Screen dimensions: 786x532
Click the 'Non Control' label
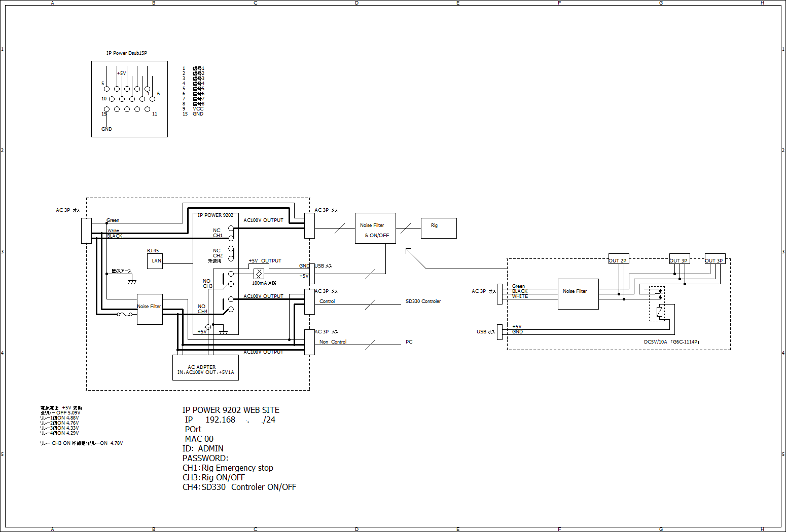[x=333, y=342]
